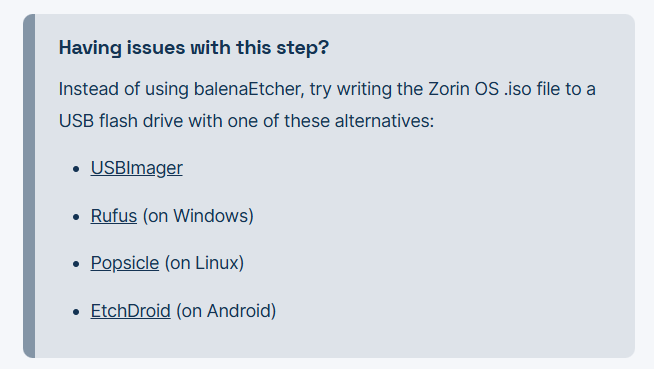This screenshot has height=369, width=654.
Task: Click the "(on Windows)" text
Action: (198, 216)
